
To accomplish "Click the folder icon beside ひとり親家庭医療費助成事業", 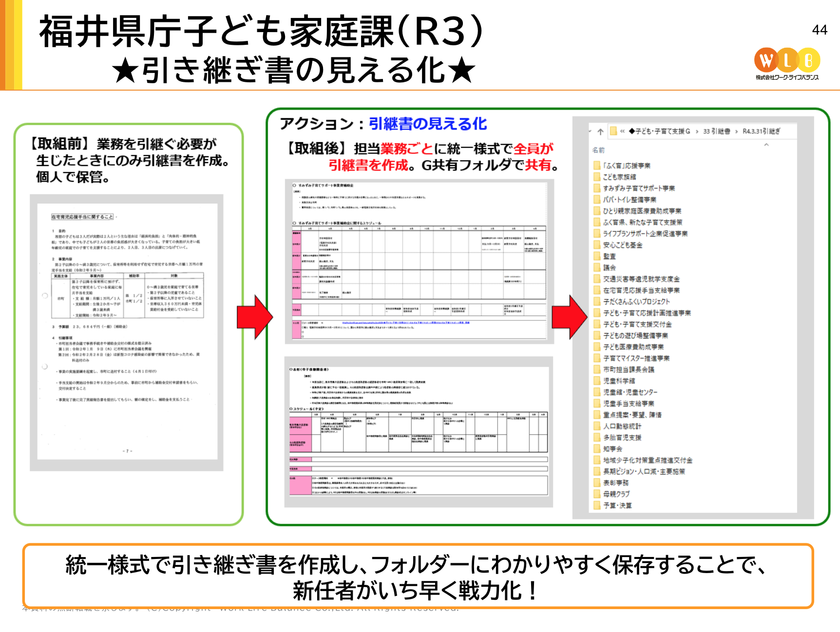I will [597, 211].
